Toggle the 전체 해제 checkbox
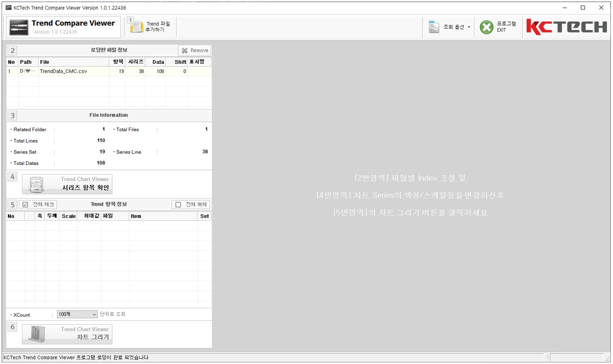 pyautogui.click(x=178, y=204)
